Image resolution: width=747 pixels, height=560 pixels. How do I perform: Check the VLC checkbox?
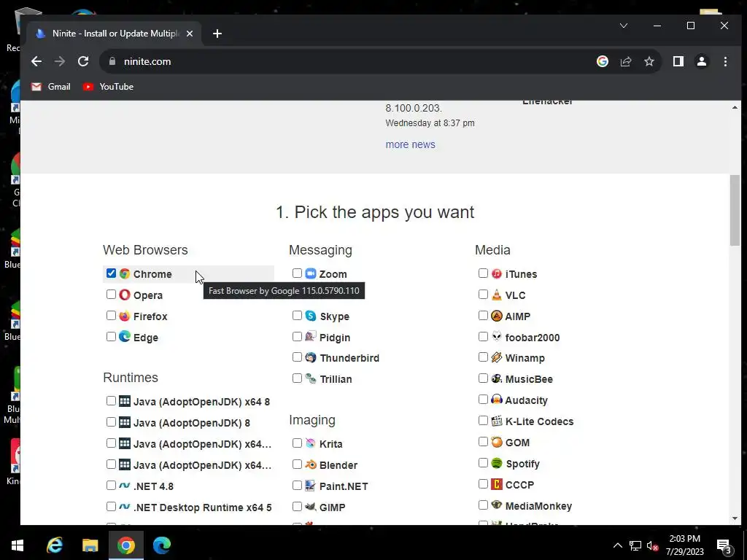483,295
